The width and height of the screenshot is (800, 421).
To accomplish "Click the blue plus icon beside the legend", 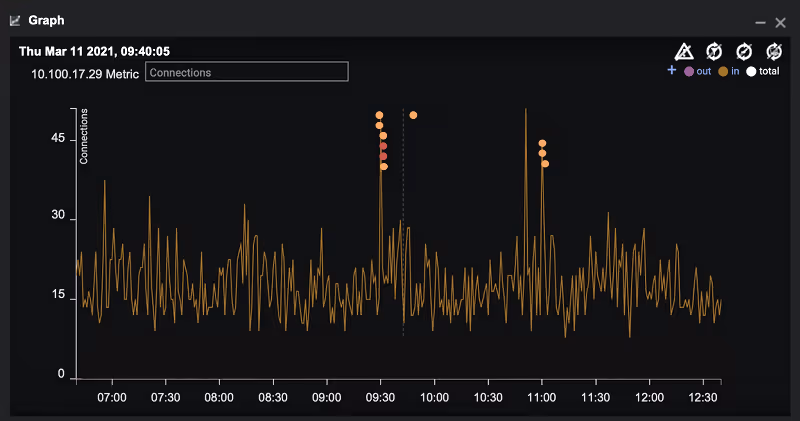I will (x=672, y=70).
